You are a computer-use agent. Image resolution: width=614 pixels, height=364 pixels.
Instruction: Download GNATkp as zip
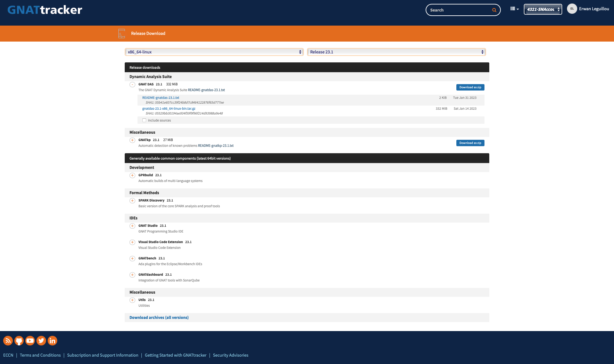(x=470, y=143)
